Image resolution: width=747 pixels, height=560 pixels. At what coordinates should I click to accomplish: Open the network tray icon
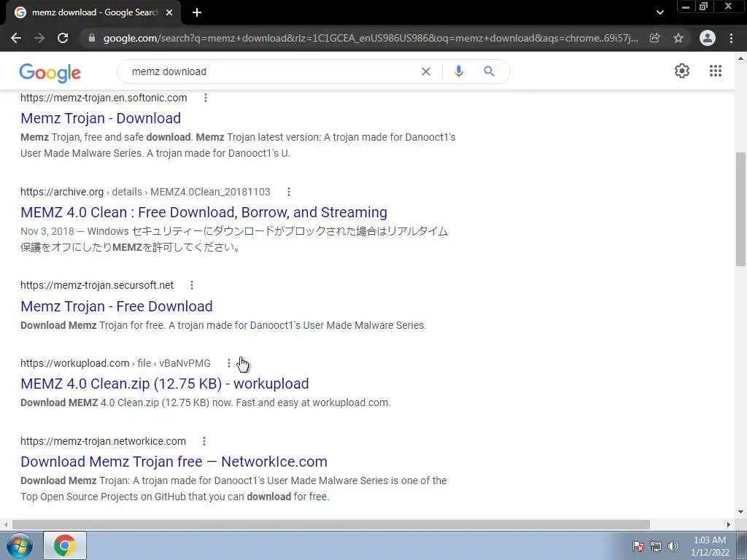(656, 546)
